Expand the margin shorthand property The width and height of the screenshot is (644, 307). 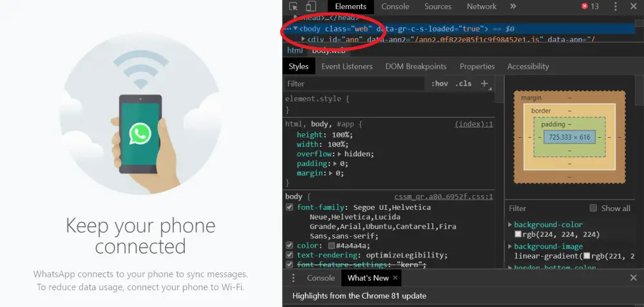[332, 173]
